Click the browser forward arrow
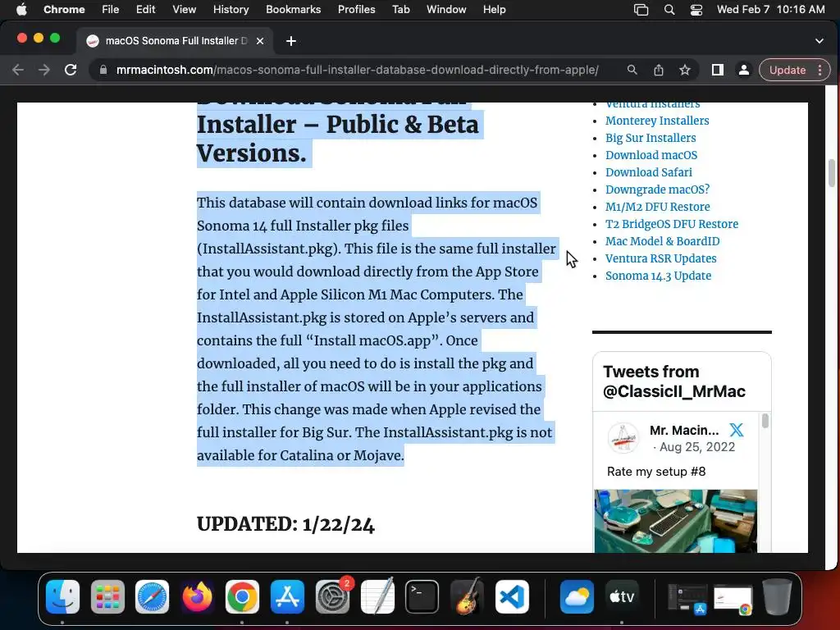Image resolution: width=840 pixels, height=630 pixels. point(44,71)
